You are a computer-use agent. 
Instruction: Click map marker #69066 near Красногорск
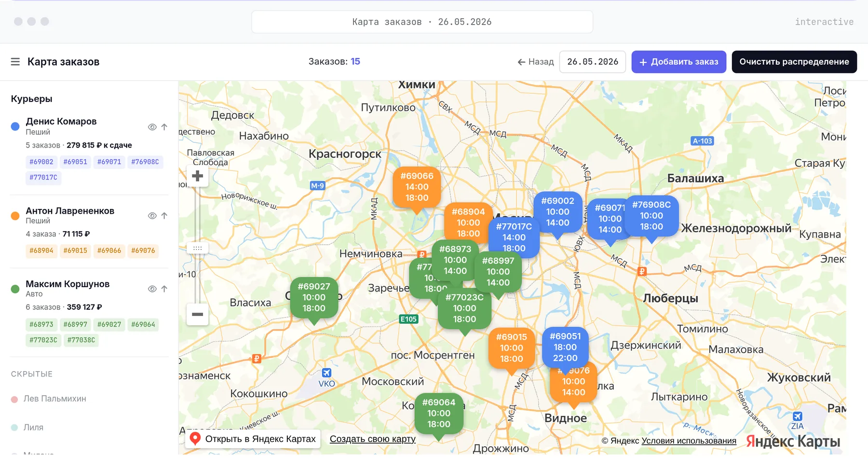pos(417,187)
